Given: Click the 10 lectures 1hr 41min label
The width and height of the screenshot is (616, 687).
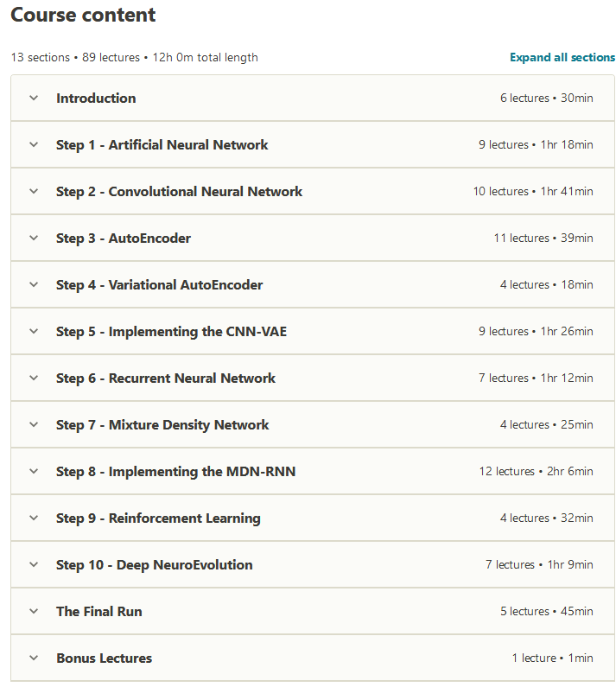Looking at the screenshot, I should 532,192.
